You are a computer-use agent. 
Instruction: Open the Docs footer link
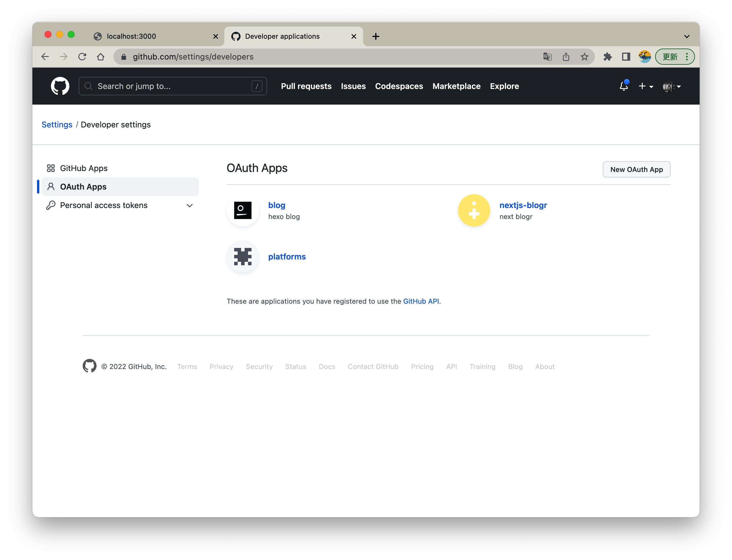327,366
